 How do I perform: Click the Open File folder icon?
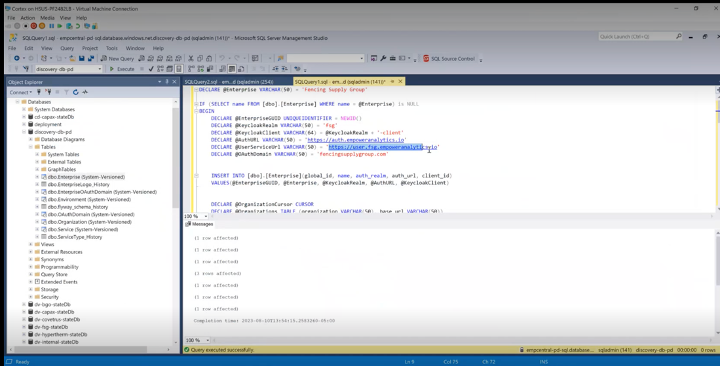click(x=73, y=59)
